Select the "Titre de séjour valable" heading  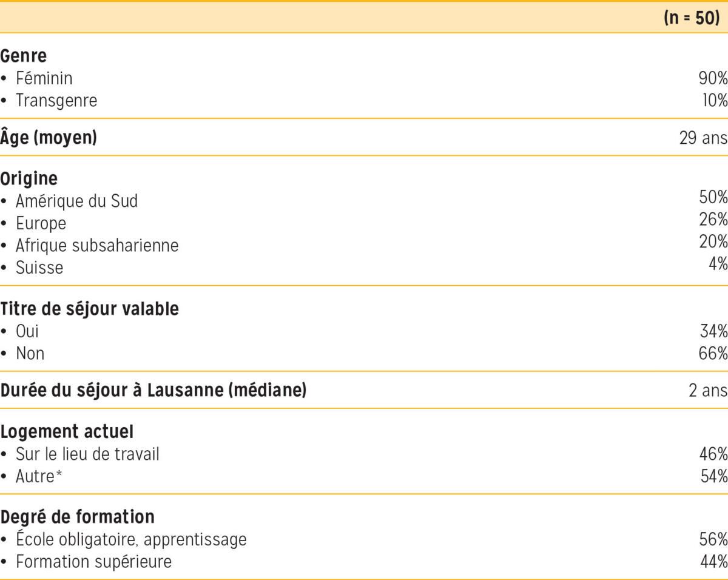pyautogui.click(x=90, y=309)
